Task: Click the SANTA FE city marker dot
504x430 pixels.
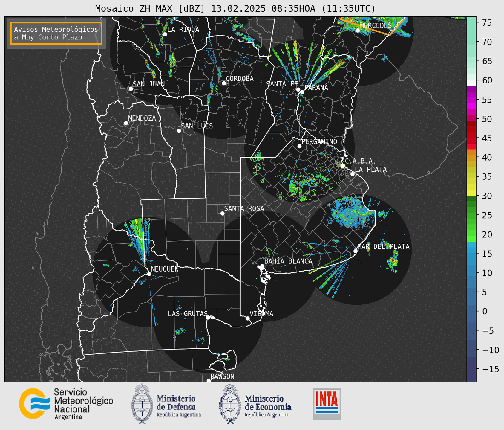Action: [x=298, y=89]
